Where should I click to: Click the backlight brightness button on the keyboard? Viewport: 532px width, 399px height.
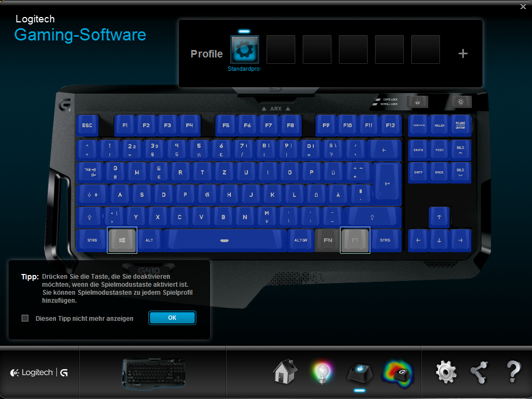pos(460,102)
